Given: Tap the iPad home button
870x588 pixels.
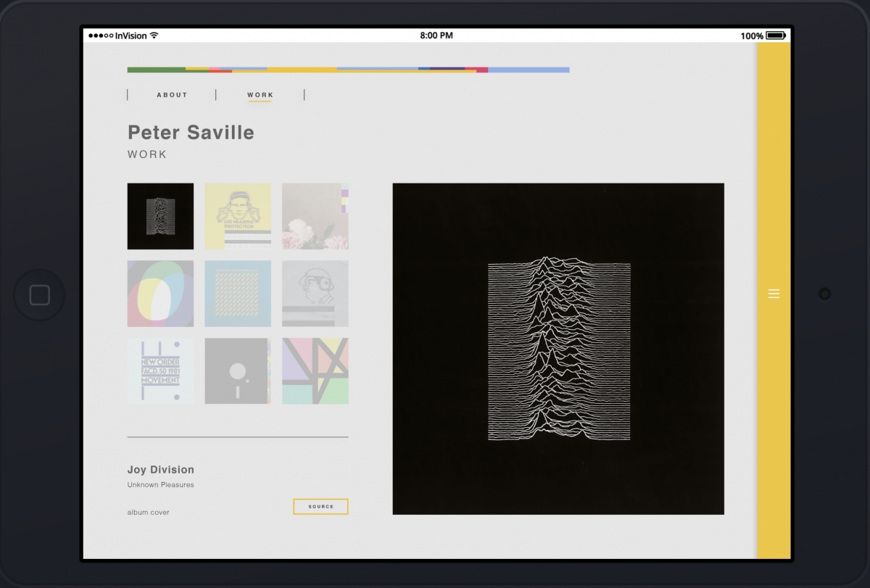Looking at the screenshot, I should 40,295.
